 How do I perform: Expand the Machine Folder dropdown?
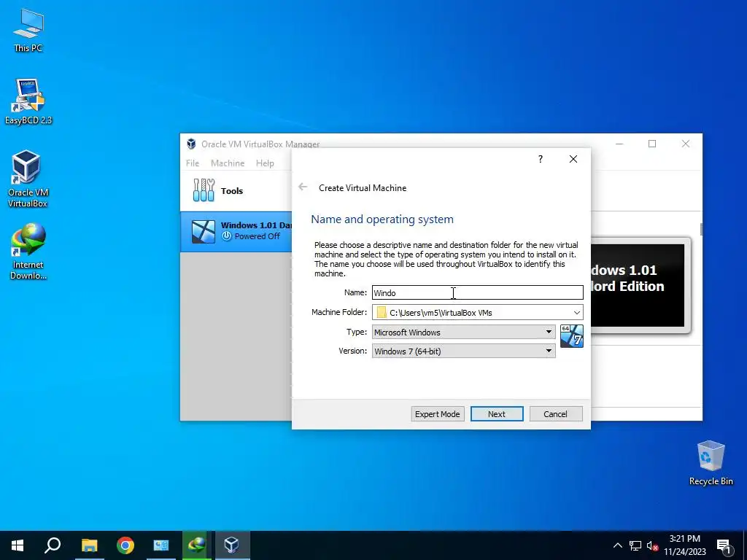pyautogui.click(x=577, y=312)
